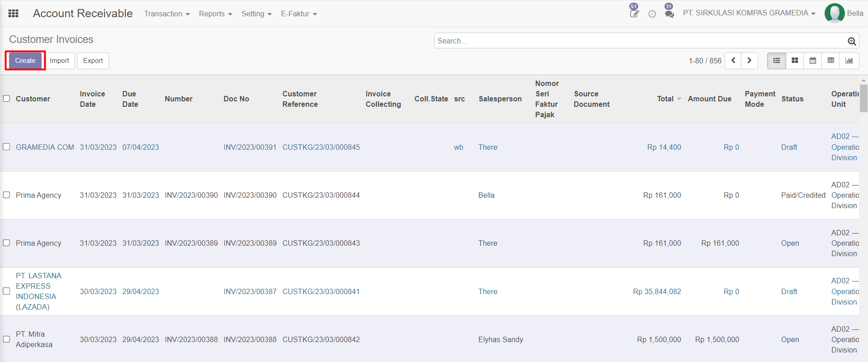Click Bella user avatar
868x362 pixels.
click(x=835, y=13)
